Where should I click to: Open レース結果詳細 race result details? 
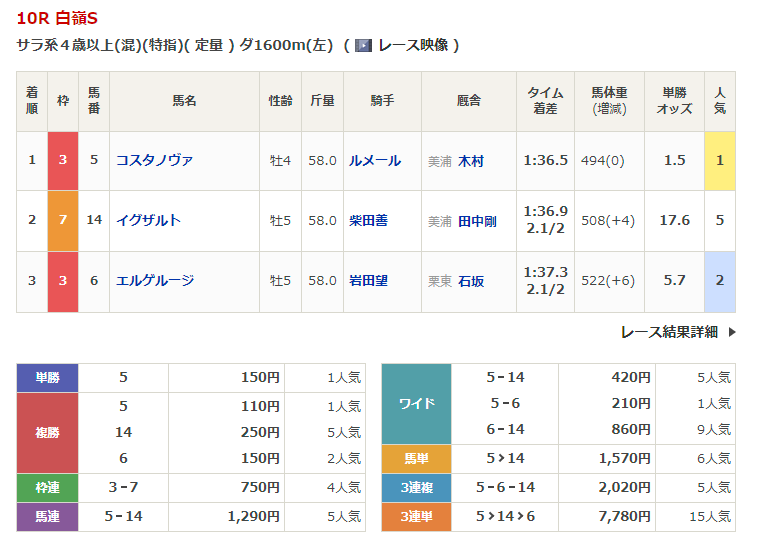pyautogui.click(x=668, y=332)
